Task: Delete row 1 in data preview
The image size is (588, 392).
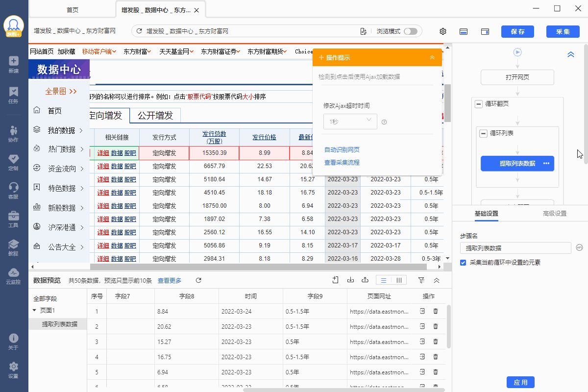Action: pos(436,311)
